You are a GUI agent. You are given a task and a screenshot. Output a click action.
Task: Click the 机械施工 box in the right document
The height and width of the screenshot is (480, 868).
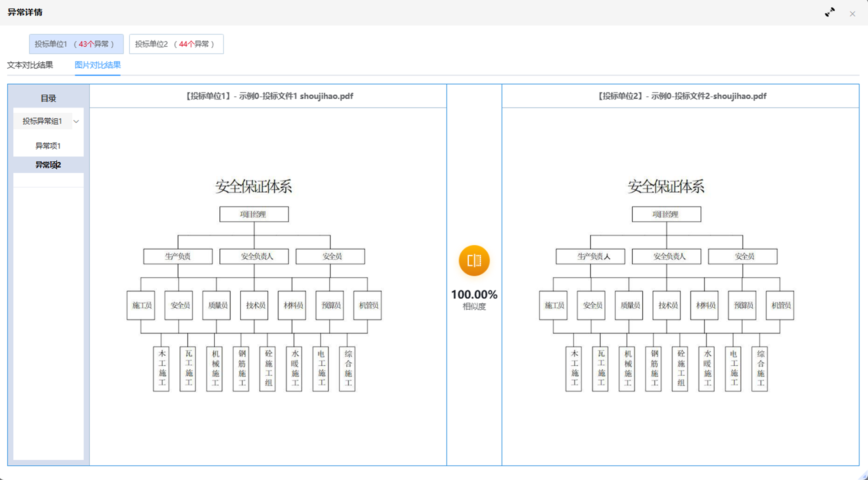(627, 369)
